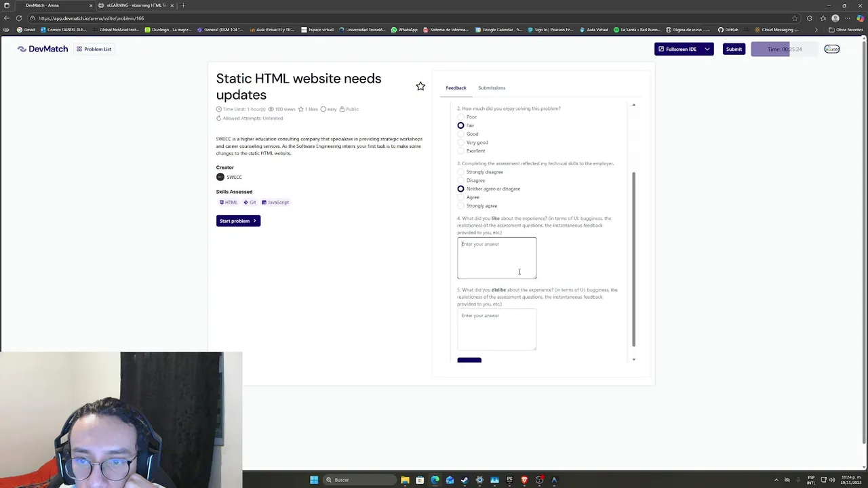Open the taskbar volume control
This screenshot has width=868, height=488.
(833, 480)
